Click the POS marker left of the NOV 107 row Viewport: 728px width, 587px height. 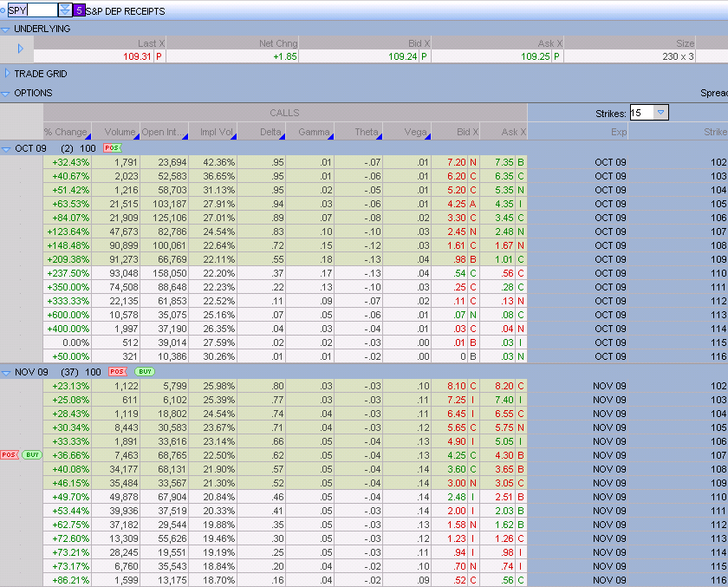click(x=10, y=454)
